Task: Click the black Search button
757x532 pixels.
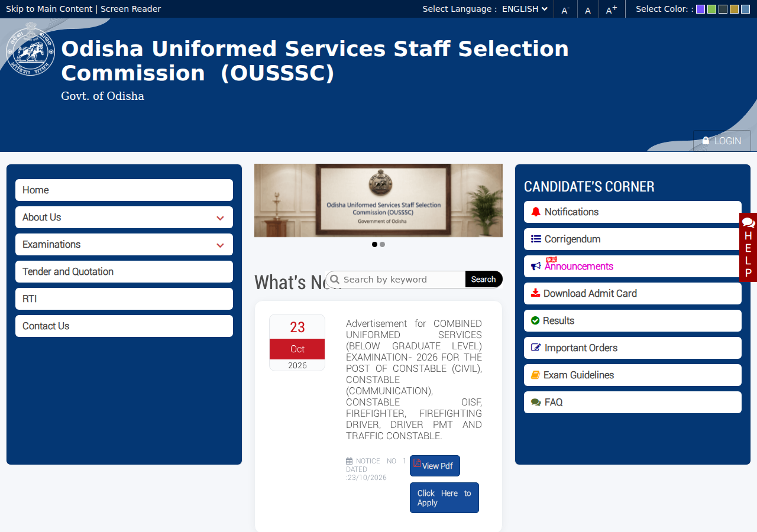Action: pos(483,279)
